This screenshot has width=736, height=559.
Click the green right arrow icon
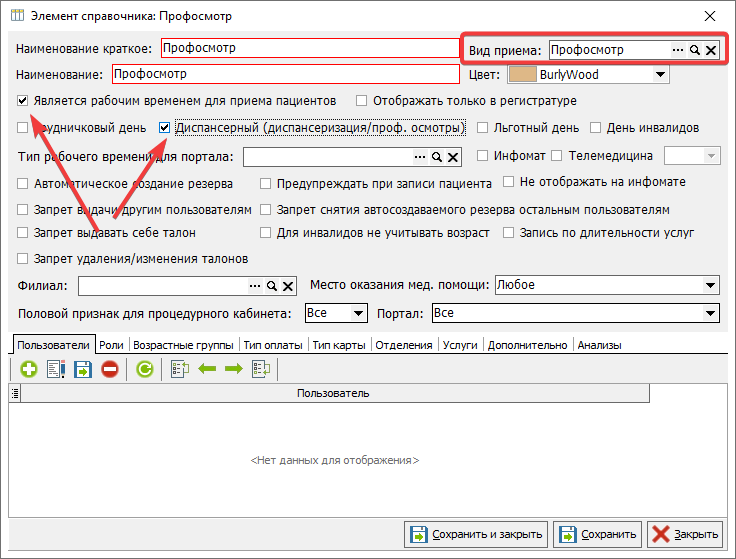[234, 369]
